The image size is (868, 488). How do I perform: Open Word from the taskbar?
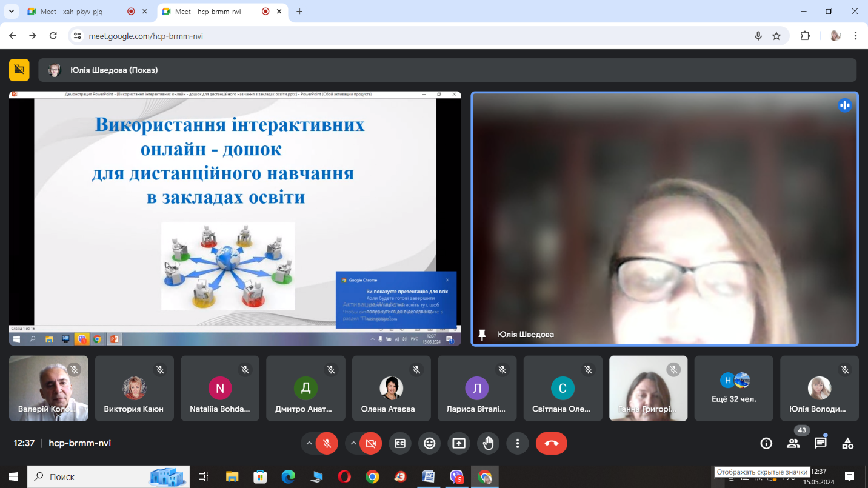click(428, 477)
